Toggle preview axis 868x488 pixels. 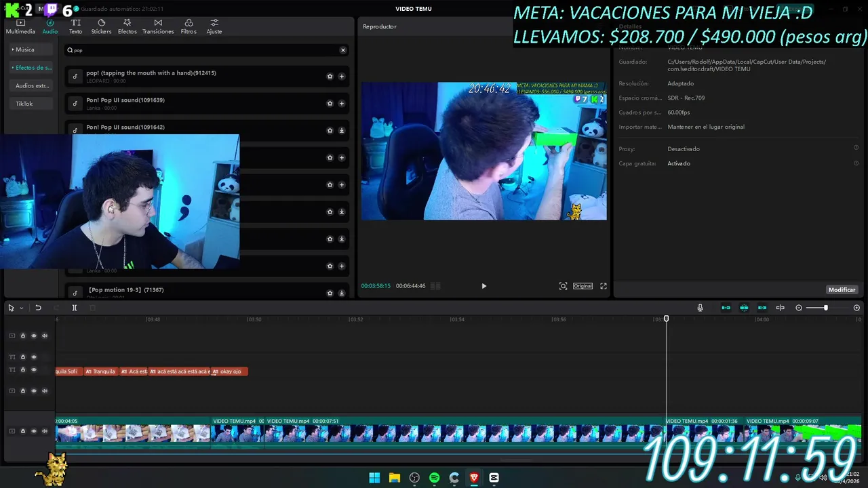pyautogui.click(x=780, y=308)
